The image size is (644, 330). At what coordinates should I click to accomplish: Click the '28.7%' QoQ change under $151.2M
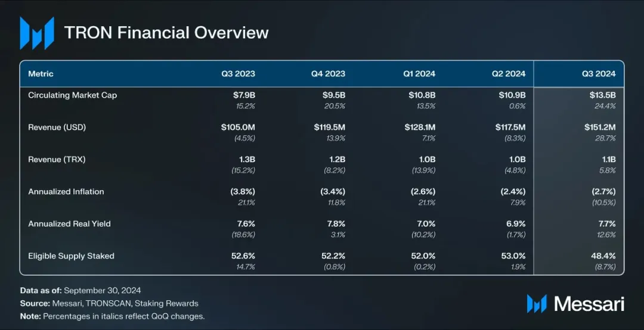pos(605,138)
